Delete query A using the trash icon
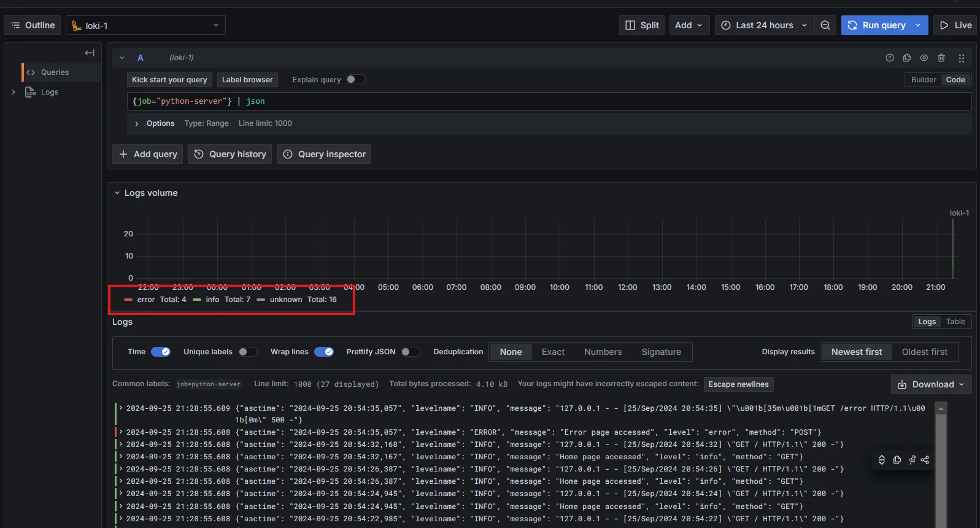The width and height of the screenshot is (980, 528). (x=941, y=58)
